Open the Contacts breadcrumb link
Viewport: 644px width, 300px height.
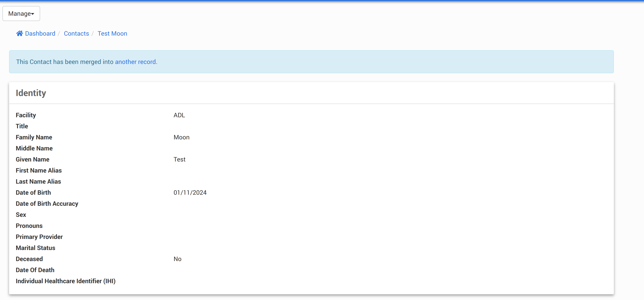[76, 33]
